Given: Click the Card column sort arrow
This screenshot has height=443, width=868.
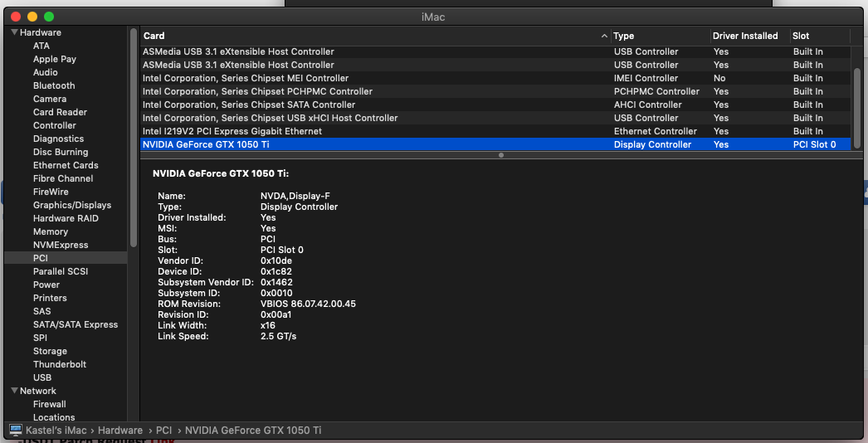Looking at the screenshot, I should [604, 36].
